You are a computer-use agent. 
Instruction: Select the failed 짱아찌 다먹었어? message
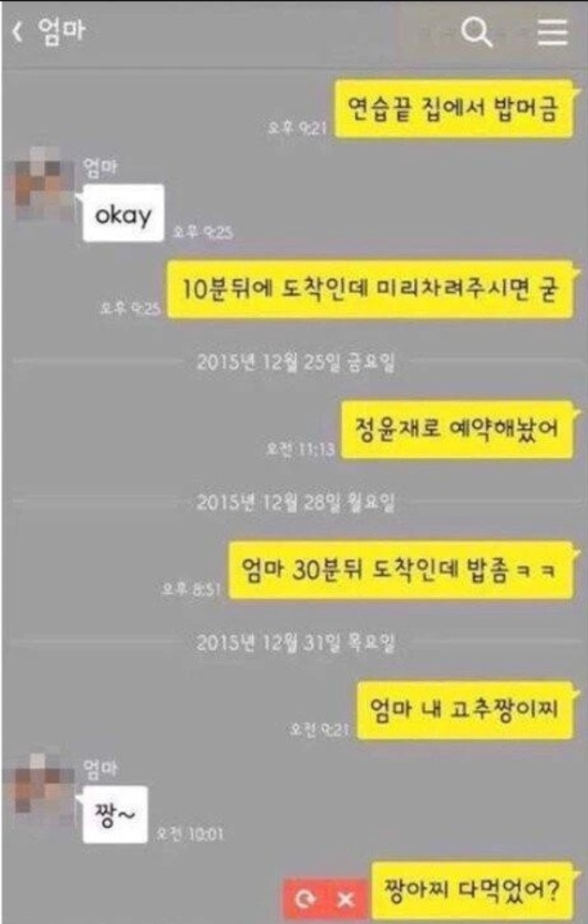point(472,890)
